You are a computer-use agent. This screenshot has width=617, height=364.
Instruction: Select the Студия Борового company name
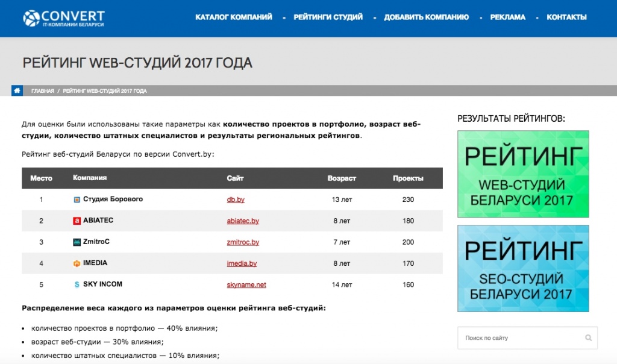coord(113,199)
